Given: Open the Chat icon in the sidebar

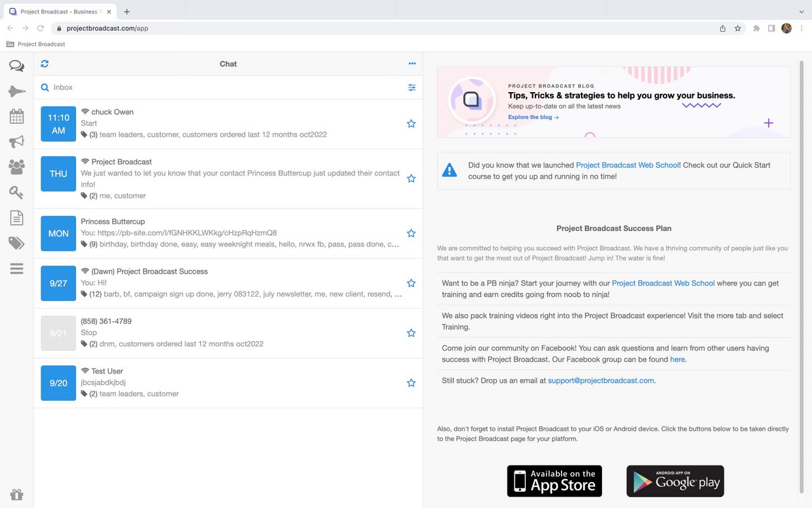Looking at the screenshot, I should click(16, 66).
